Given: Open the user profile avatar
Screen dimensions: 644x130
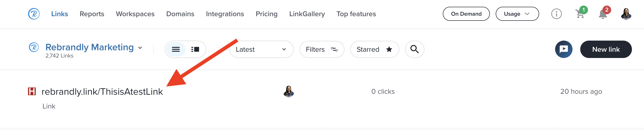Looking at the screenshot, I should pyautogui.click(x=626, y=14).
